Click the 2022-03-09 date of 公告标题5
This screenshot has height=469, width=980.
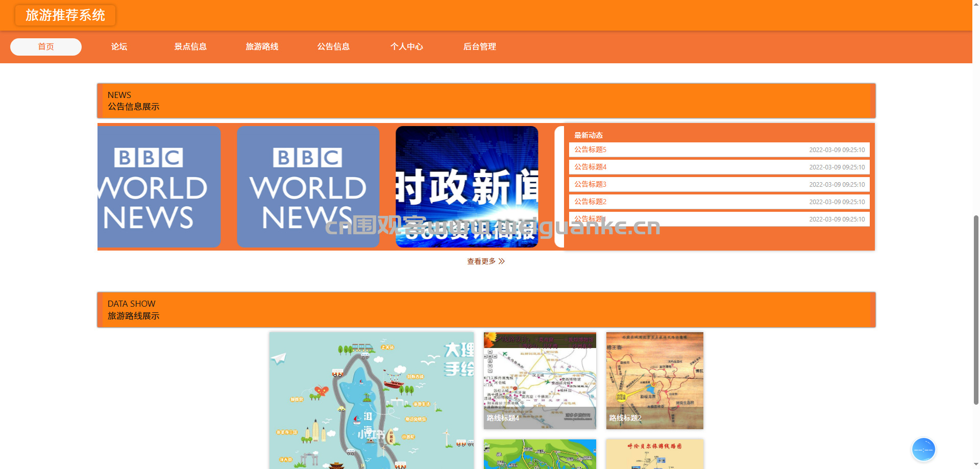click(837, 150)
